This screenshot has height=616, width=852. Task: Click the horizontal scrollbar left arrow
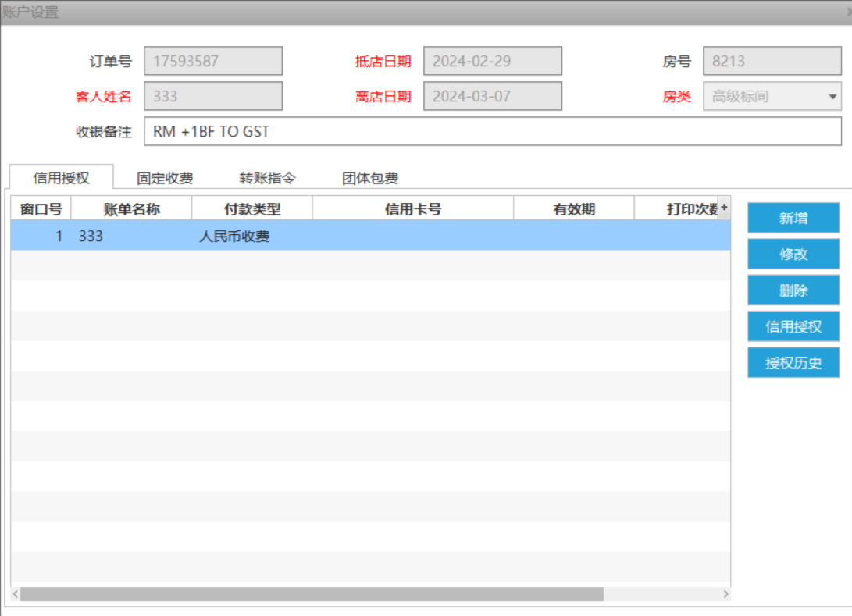pos(16,595)
